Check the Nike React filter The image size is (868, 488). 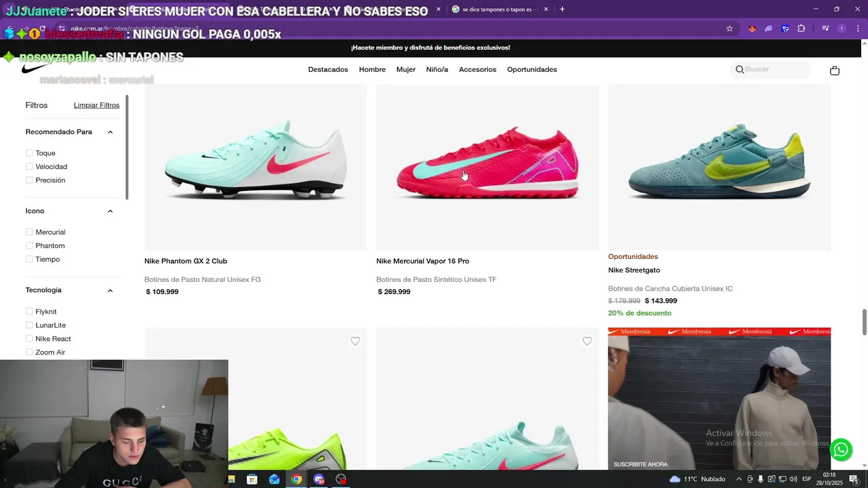point(29,339)
